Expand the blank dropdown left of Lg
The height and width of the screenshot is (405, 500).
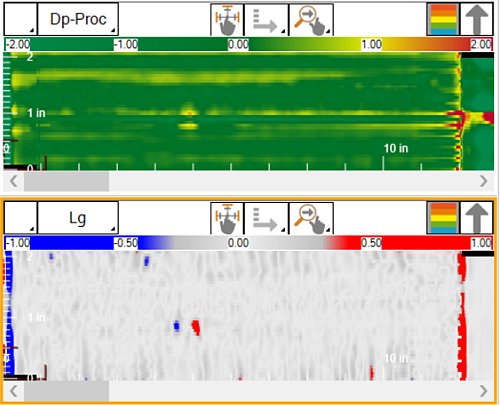coord(20,218)
